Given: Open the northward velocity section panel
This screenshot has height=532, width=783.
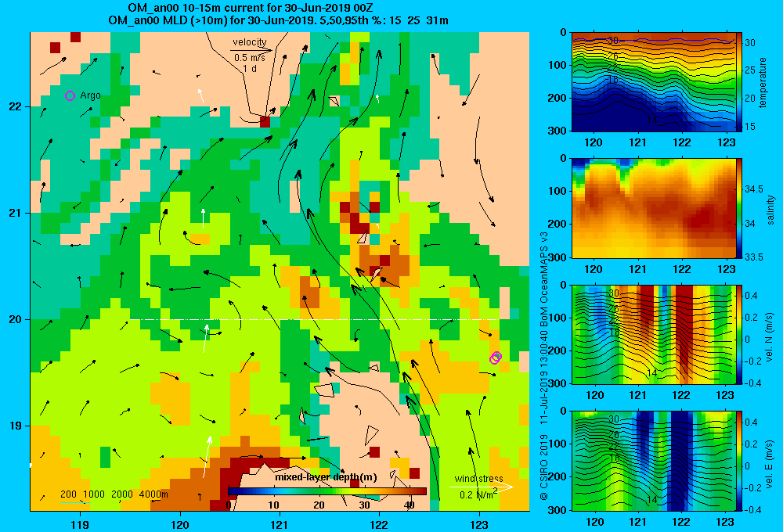Looking at the screenshot, I should [653, 334].
